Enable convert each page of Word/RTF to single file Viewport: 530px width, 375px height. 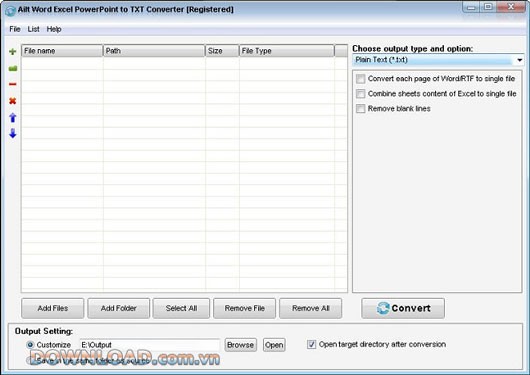tap(361, 79)
